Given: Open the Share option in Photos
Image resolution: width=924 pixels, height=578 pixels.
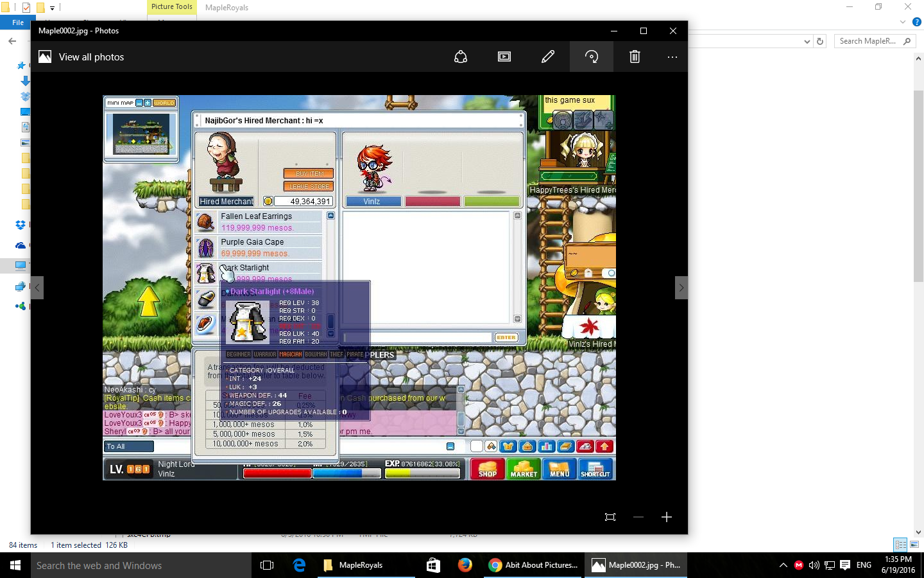Looking at the screenshot, I should pyautogui.click(x=461, y=57).
